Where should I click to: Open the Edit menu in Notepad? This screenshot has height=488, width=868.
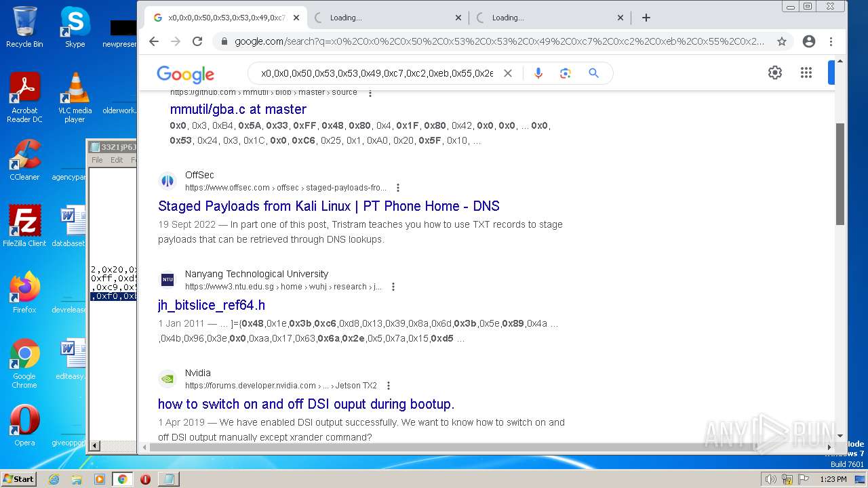[117, 160]
